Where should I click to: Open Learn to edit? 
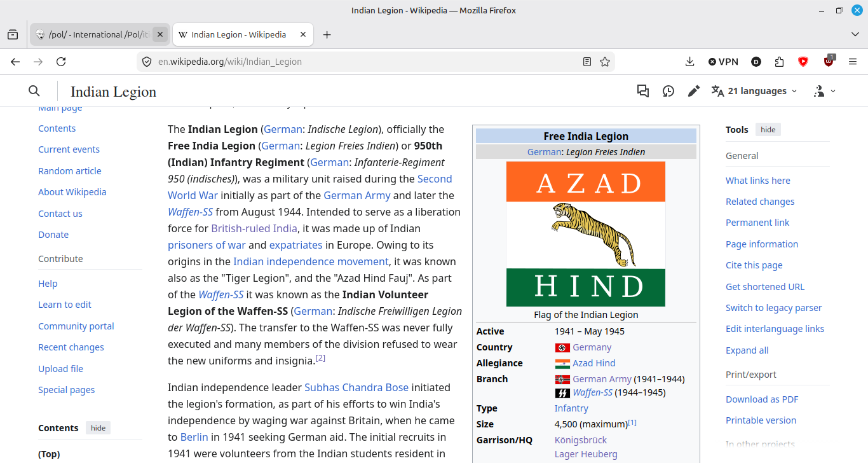pyautogui.click(x=65, y=305)
